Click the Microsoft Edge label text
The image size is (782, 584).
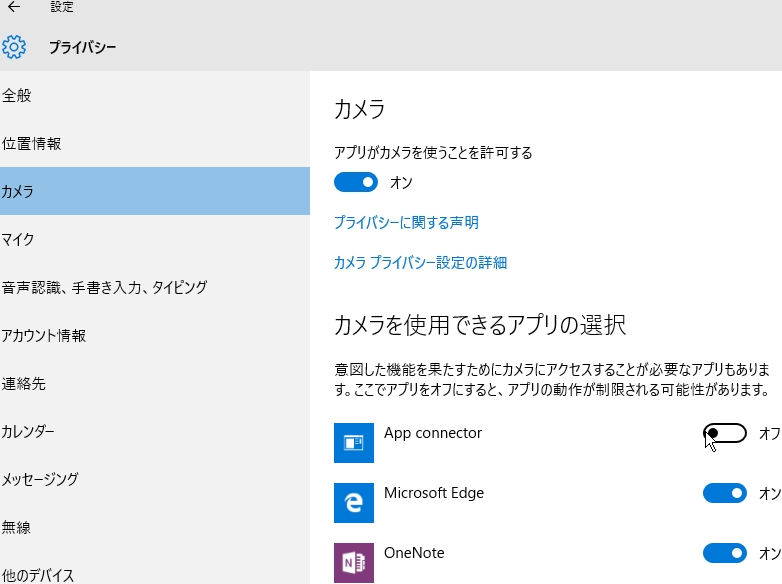point(433,493)
